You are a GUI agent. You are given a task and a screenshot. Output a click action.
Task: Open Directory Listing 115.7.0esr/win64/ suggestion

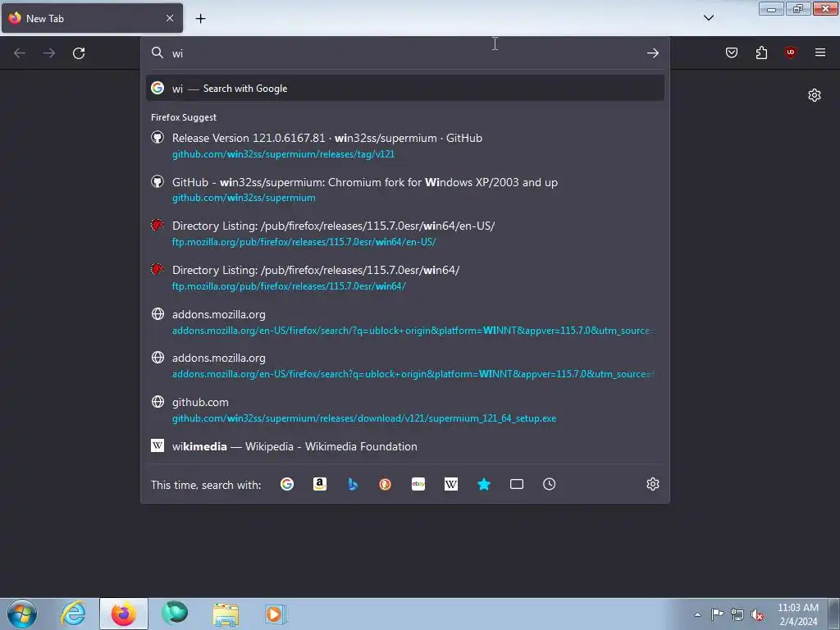(x=405, y=278)
